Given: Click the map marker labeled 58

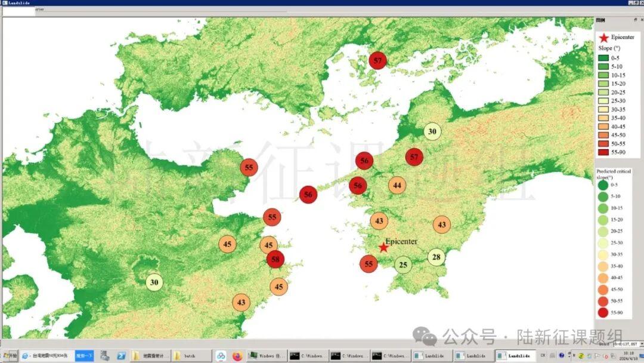Looking at the screenshot, I should click(x=275, y=259).
